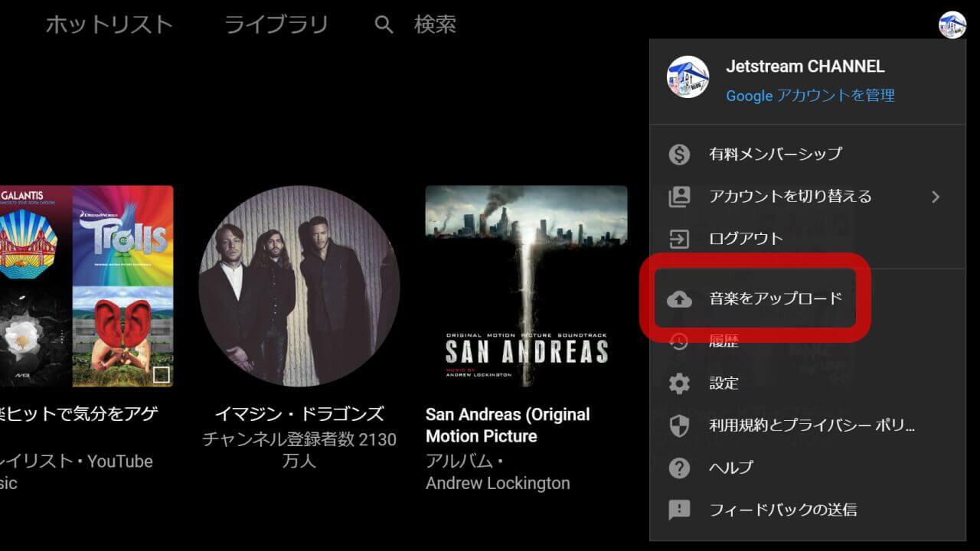
Task: Click the help question mark icon
Action: pos(679,468)
